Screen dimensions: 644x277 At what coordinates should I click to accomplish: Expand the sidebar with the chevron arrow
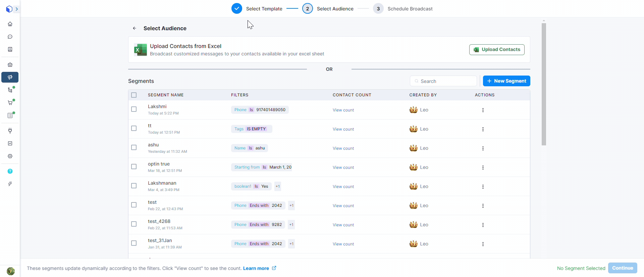16,9
